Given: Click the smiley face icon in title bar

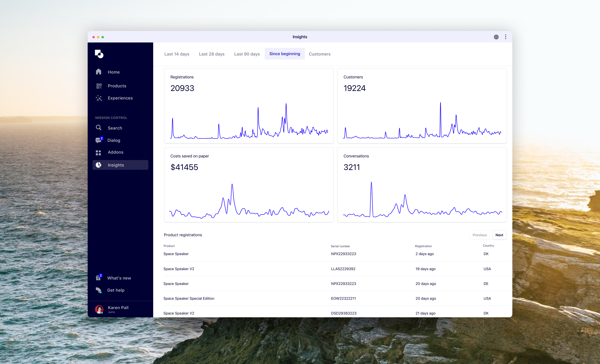Looking at the screenshot, I should click(496, 37).
